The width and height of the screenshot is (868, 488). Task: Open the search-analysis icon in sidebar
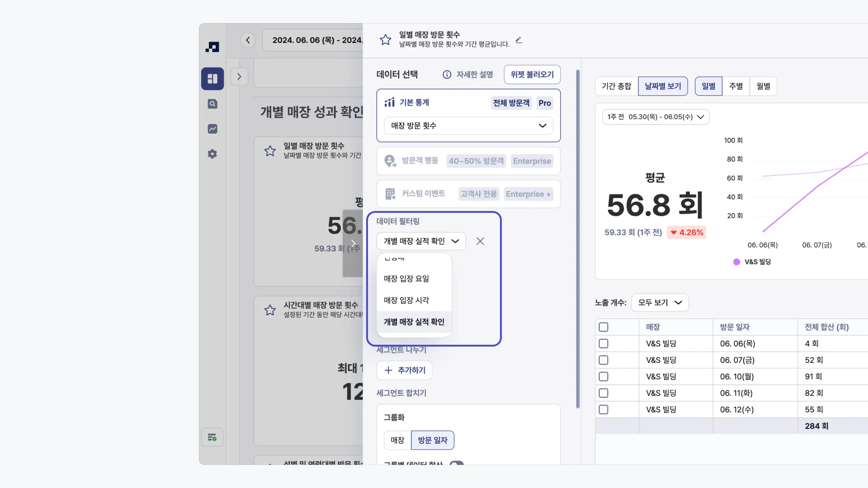pos(212,104)
